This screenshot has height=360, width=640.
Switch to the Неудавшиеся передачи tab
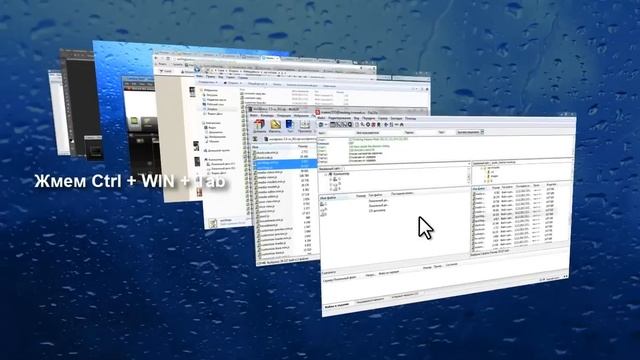(x=370, y=300)
